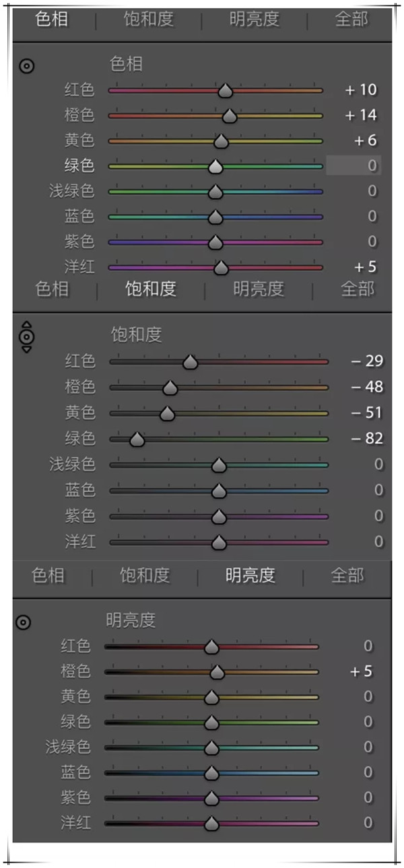The width and height of the screenshot is (404, 868).
Task: Click the hue 洋红 value showing +5
Action: (363, 267)
